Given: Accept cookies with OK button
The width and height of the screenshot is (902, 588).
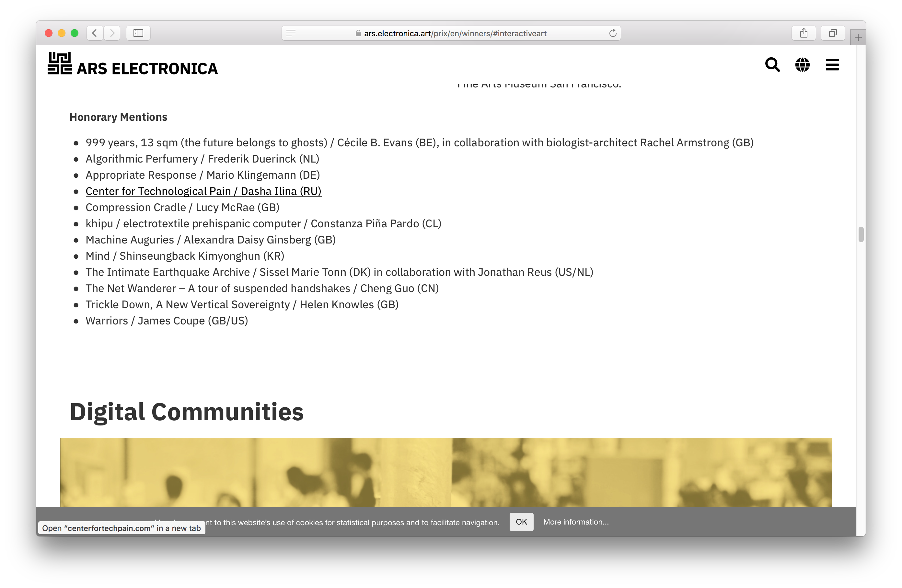Looking at the screenshot, I should click(x=521, y=522).
